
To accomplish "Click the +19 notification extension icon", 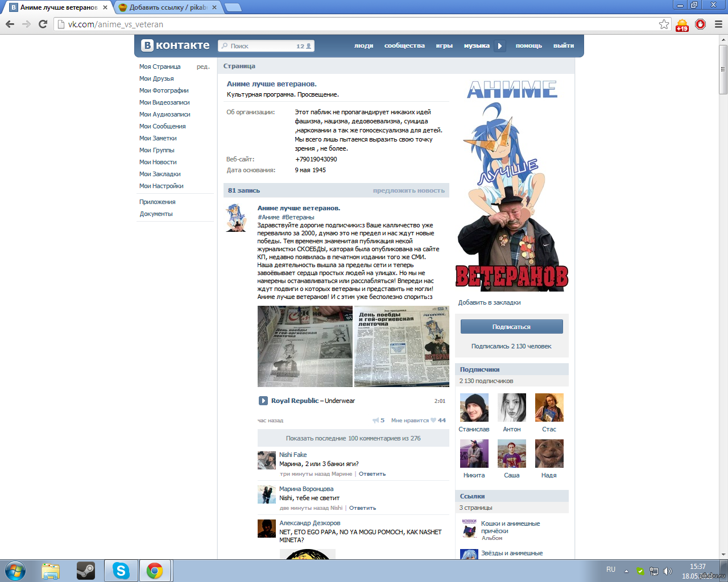I will click(682, 25).
